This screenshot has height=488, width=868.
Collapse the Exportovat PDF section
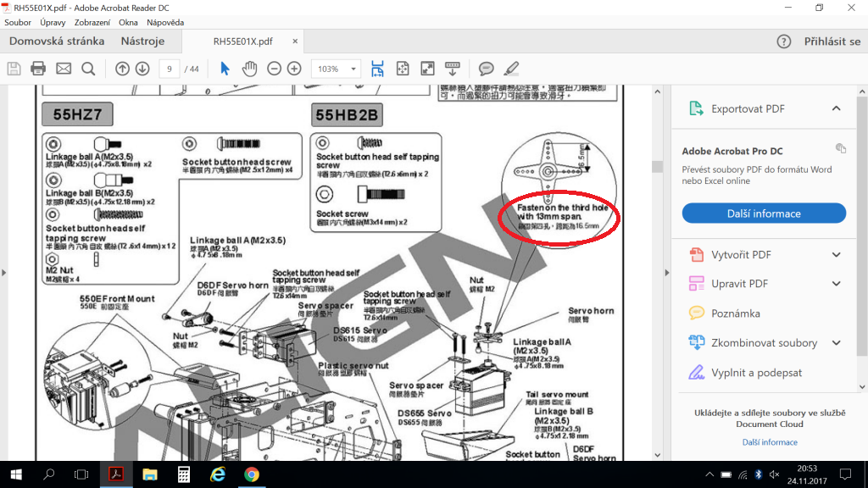pos(836,108)
